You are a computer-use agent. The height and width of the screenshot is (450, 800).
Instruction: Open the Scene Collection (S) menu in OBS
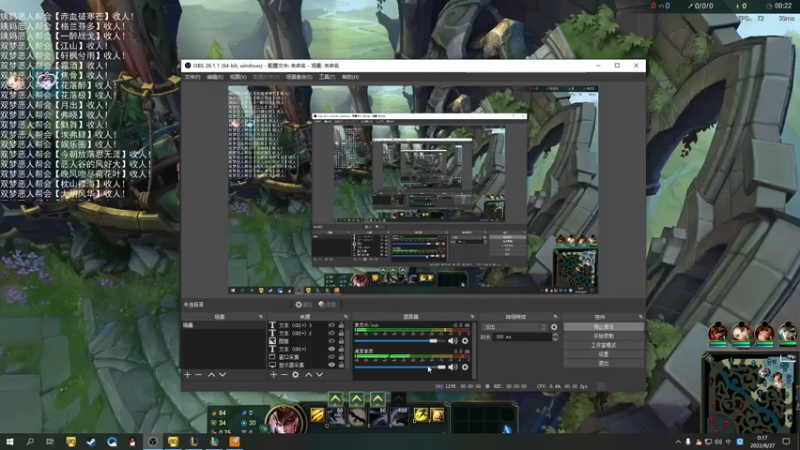[x=299, y=77]
